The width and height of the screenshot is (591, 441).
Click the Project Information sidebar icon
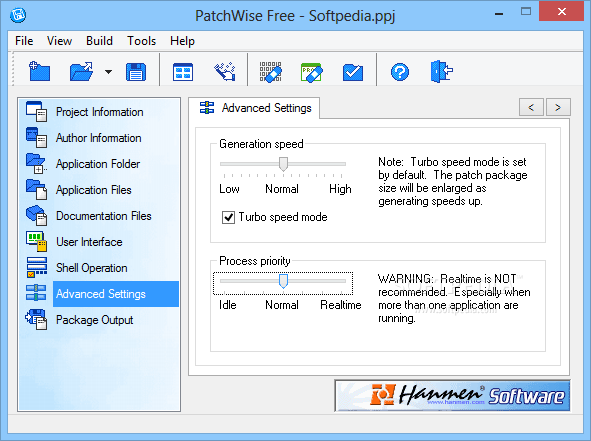[36, 111]
